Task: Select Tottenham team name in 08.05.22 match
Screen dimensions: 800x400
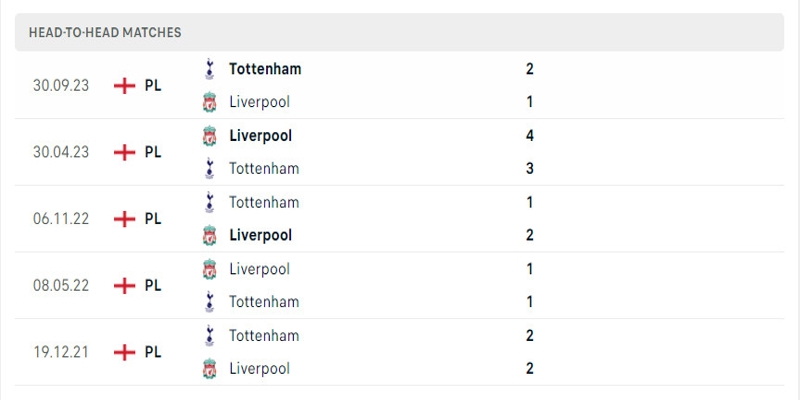Action: [264, 301]
